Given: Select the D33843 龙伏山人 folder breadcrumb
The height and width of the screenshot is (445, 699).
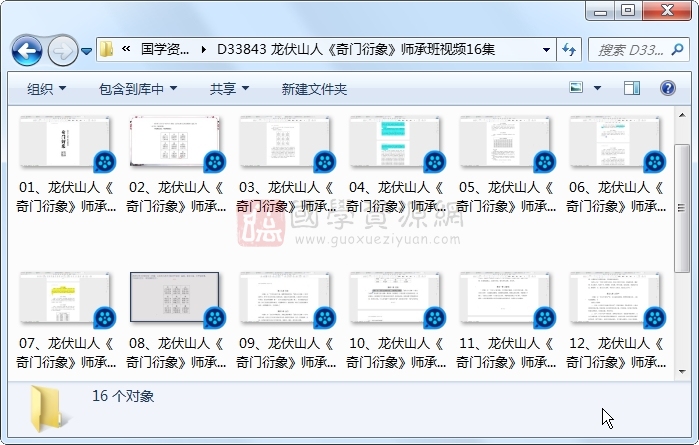Looking at the screenshot, I should (356, 49).
